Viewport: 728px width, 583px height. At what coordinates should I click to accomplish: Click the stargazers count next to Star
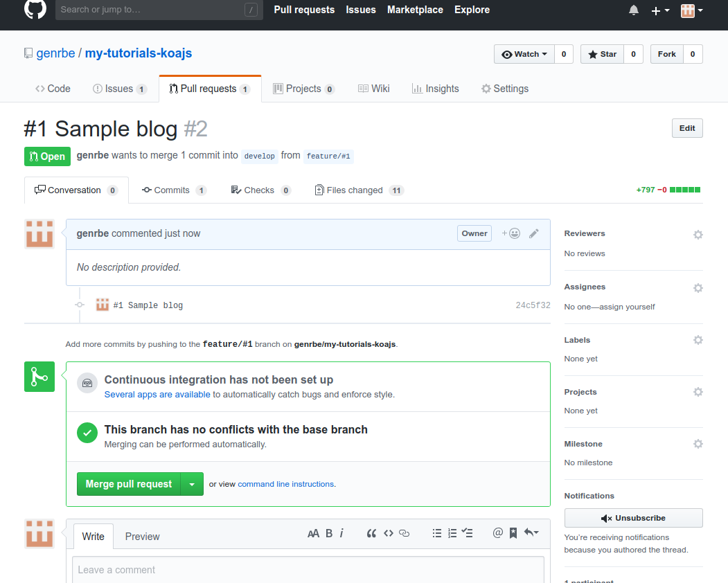[x=633, y=54]
